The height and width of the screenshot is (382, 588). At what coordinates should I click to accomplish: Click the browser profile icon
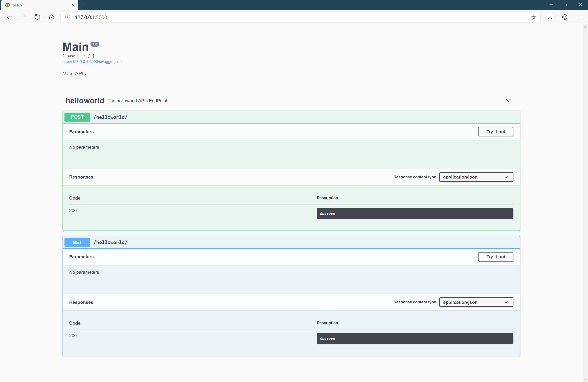pyautogui.click(x=550, y=17)
